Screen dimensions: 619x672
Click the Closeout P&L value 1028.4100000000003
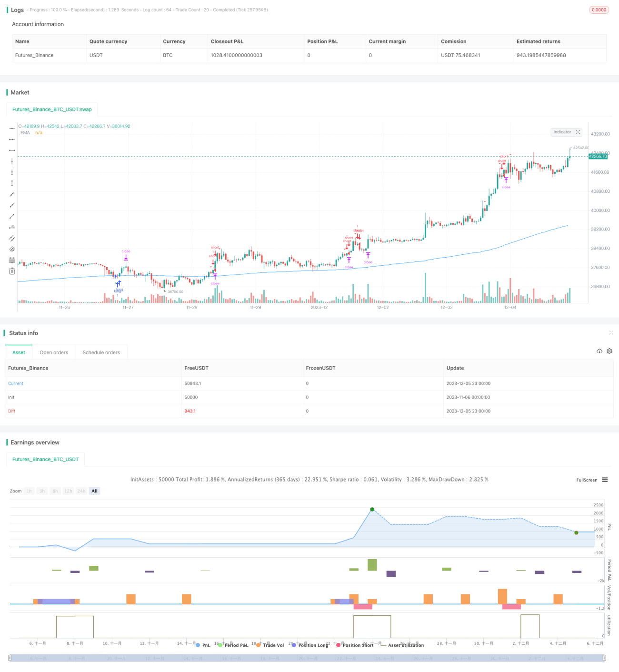[x=237, y=55]
